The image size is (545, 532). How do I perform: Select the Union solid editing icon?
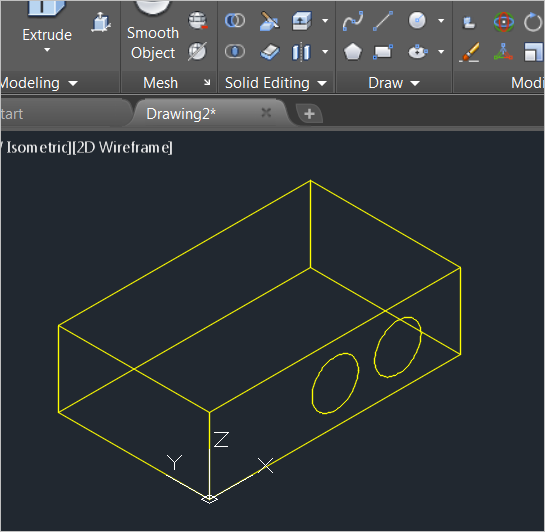click(235, 21)
